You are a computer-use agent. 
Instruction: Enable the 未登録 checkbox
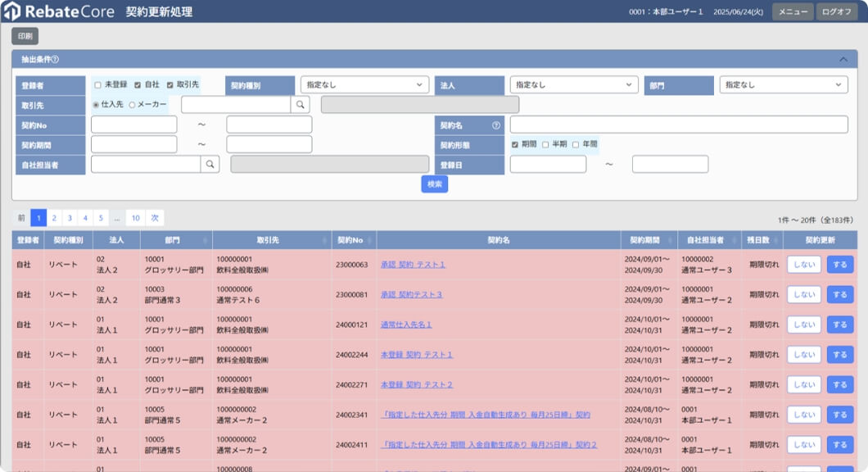pos(98,85)
